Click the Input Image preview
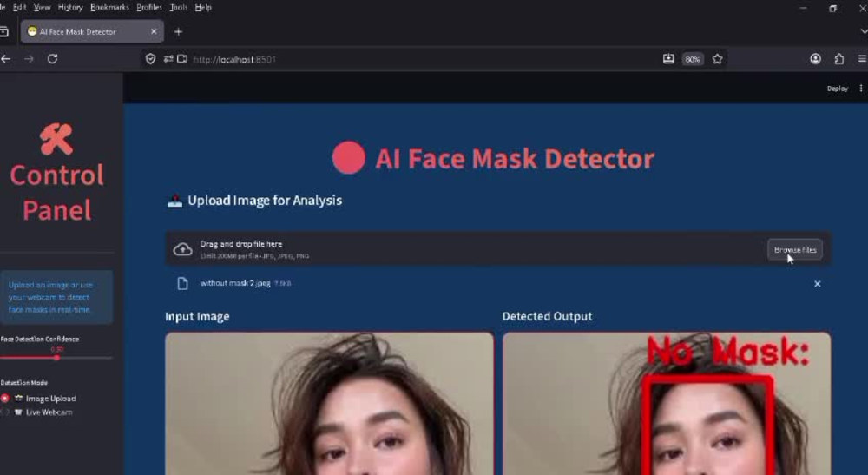868x475 pixels. [x=329, y=404]
